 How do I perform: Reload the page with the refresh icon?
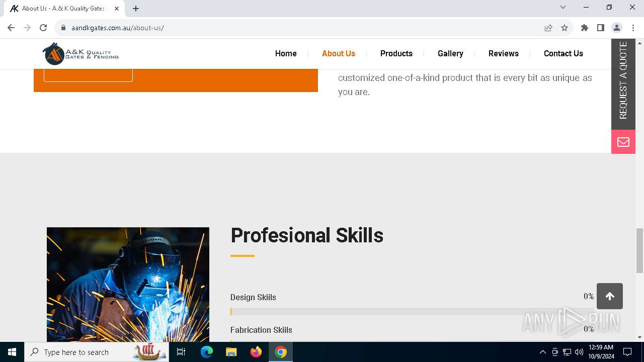pos(43,28)
